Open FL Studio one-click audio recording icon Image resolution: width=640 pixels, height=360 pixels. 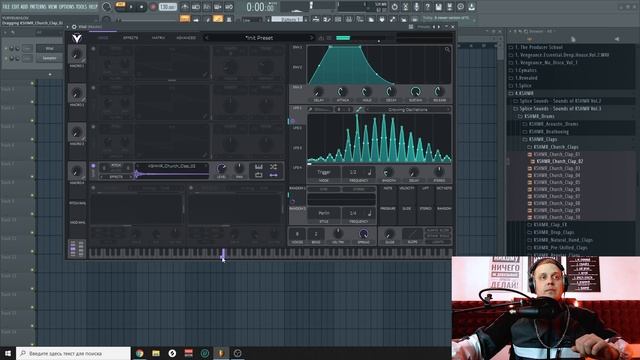coord(416,7)
